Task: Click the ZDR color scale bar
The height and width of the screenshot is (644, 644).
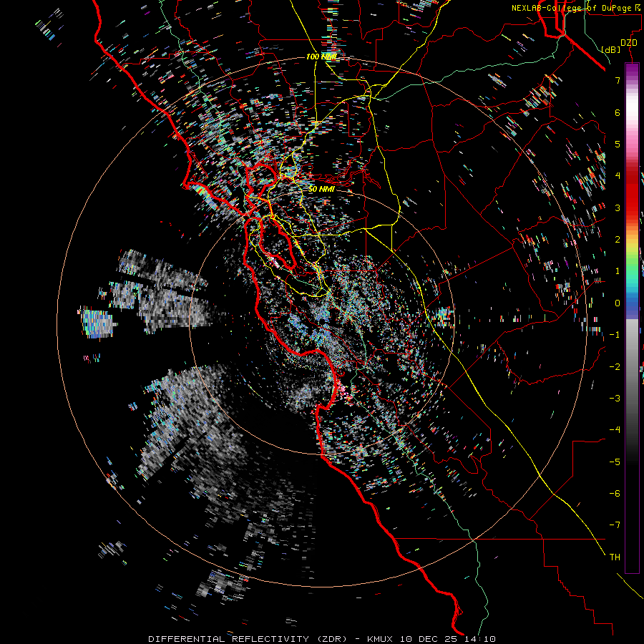Action: (632, 318)
